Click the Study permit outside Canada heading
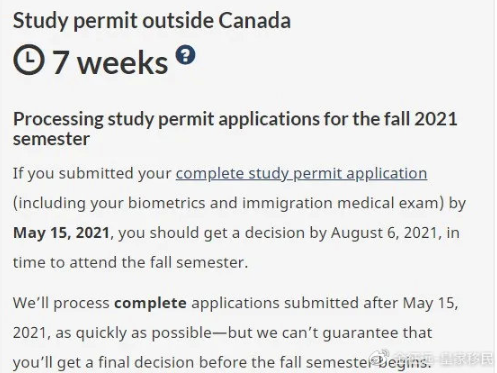Image resolution: width=497 pixels, height=373 pixels. [x=152, y=20]
